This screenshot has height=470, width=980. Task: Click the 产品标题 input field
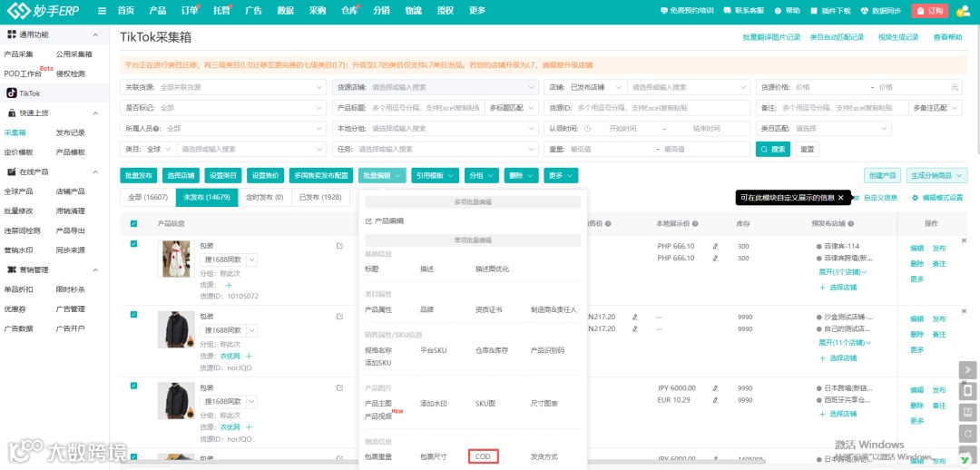(x=426, y=108)
